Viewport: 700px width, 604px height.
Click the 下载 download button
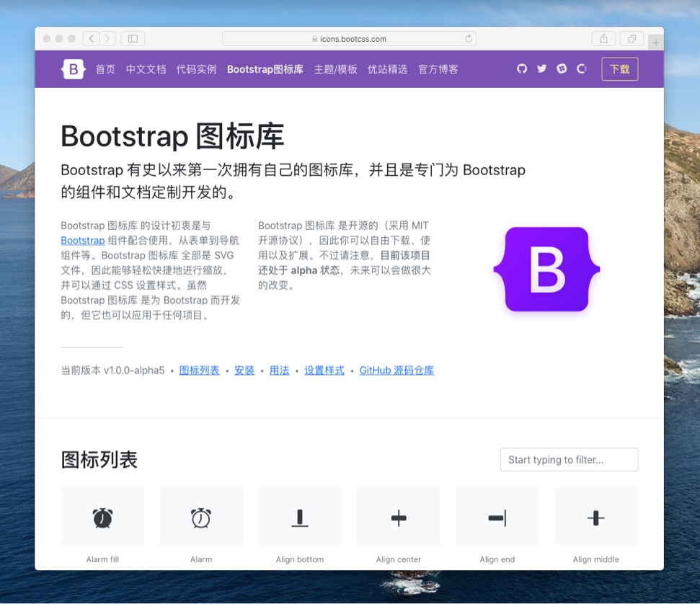coord(620,69)
